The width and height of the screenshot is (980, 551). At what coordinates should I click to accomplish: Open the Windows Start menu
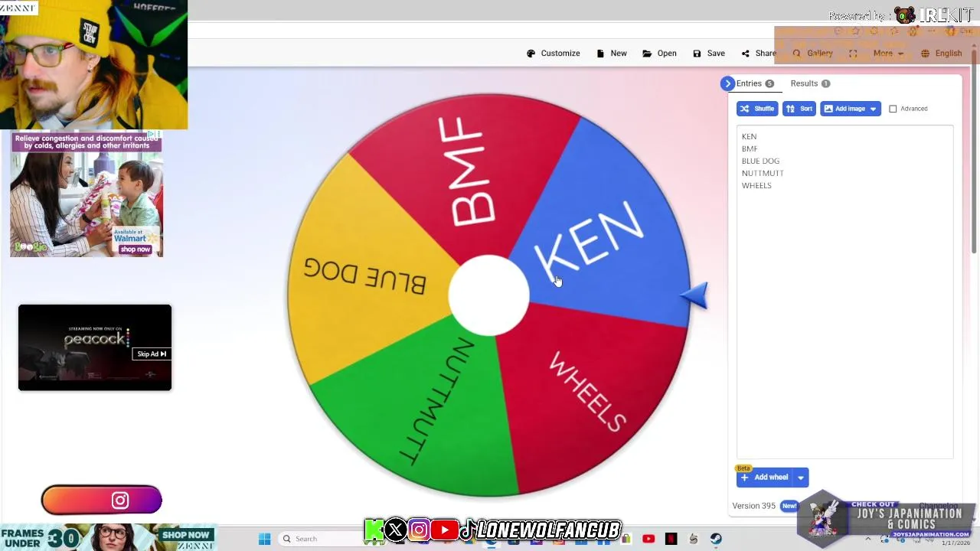point(264,539)
